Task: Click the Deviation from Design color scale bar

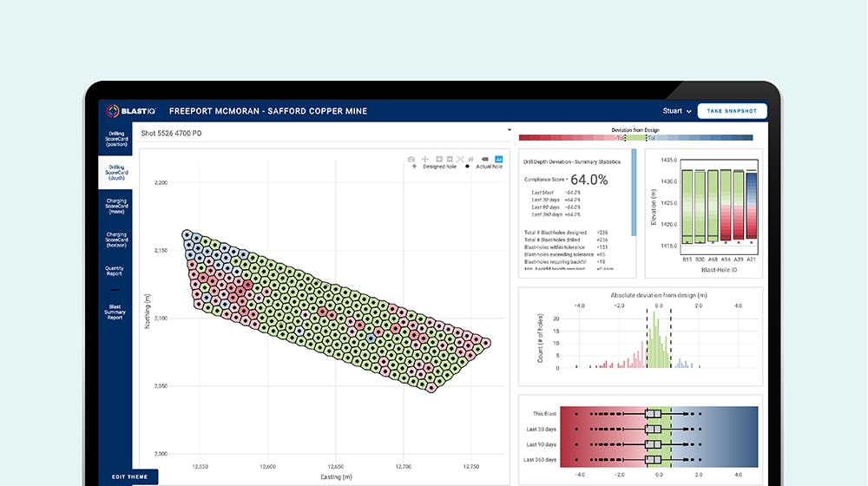Action: 635,137
